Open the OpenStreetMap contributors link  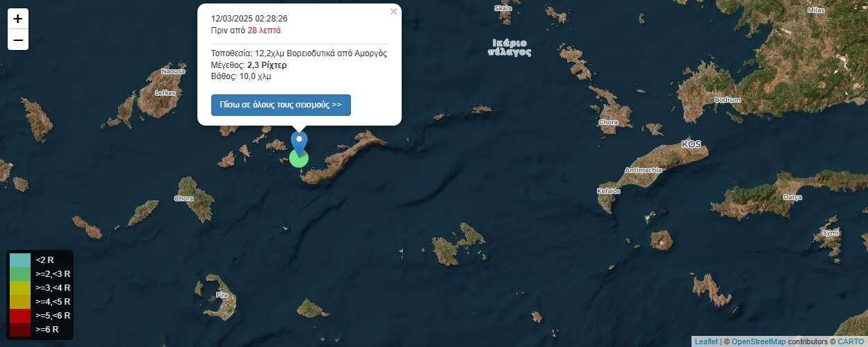click(x=759, y=341)
